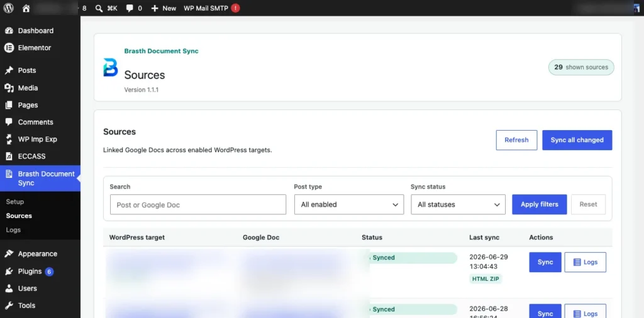Open the Sync status dropdown
644x318 pixels.
[x=458, y=204]
